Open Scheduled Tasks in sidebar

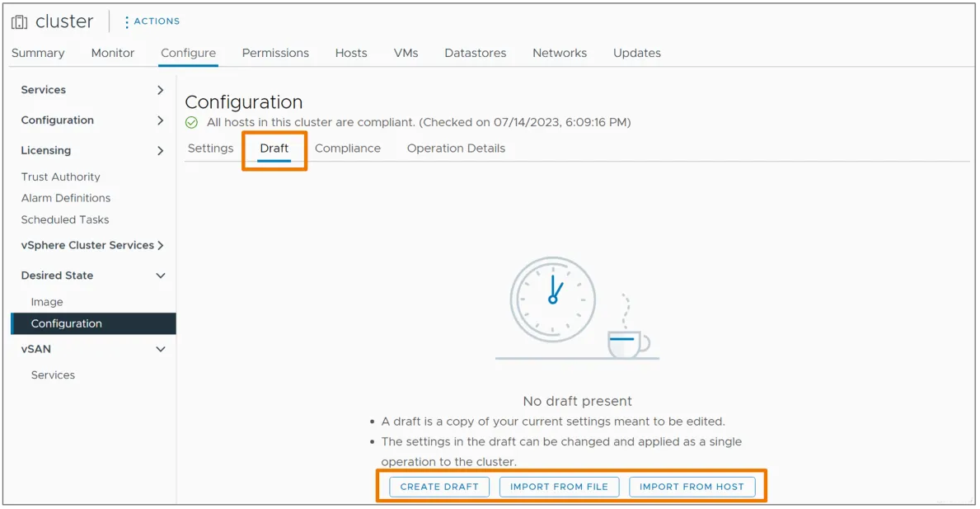pos(65,219)
